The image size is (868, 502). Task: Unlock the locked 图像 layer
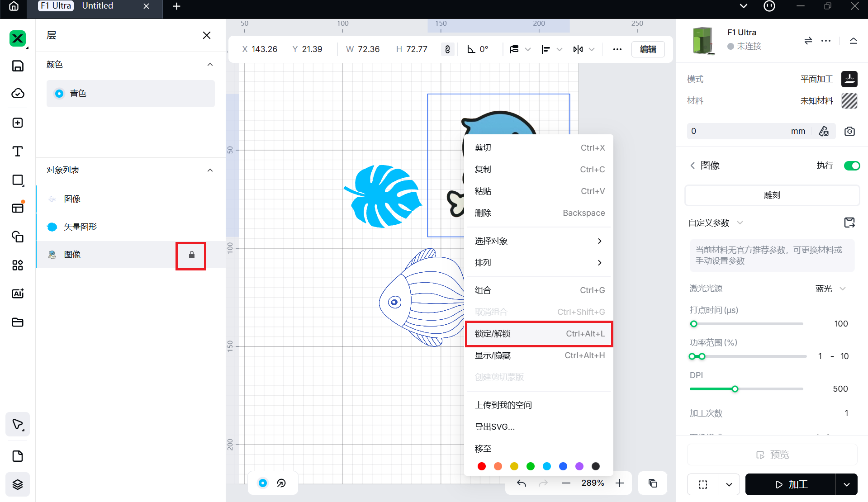pos(191,255)
